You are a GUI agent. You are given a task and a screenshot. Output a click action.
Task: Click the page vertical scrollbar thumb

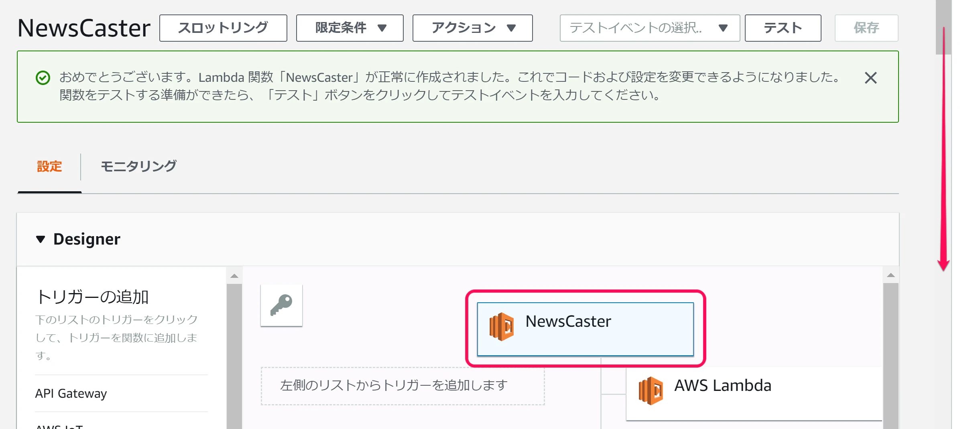click(x=943, y=27)
